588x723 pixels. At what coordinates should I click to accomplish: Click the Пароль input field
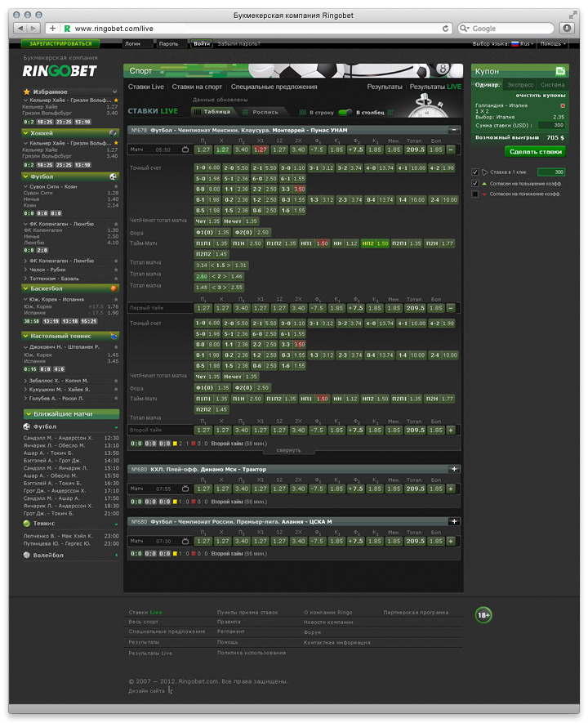point(171,44)
